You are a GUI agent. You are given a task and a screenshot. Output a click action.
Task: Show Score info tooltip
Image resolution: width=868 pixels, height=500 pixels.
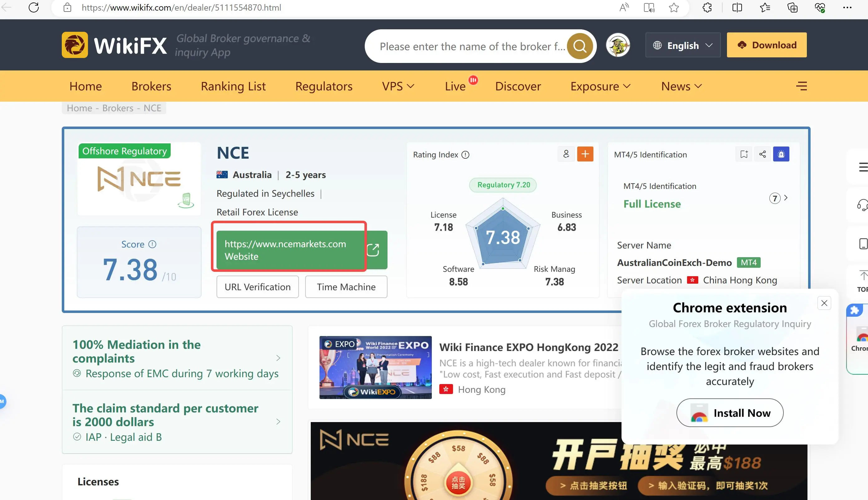pyautogui.click(x=152, y=244)
